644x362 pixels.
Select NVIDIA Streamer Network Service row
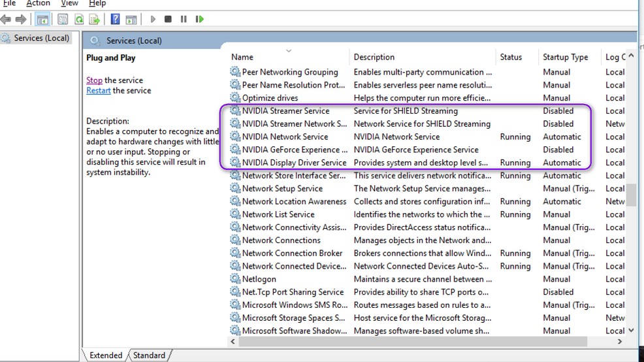[x=427, y=123]
